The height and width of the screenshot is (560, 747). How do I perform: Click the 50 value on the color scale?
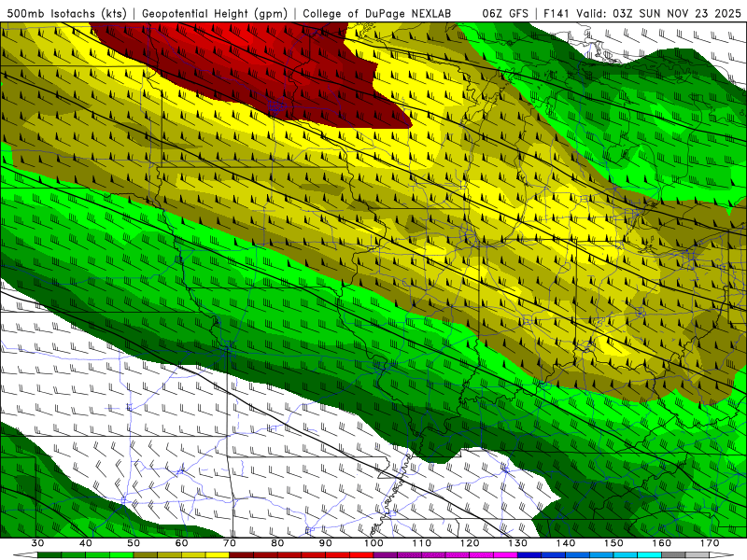click(x=134, y=543)
